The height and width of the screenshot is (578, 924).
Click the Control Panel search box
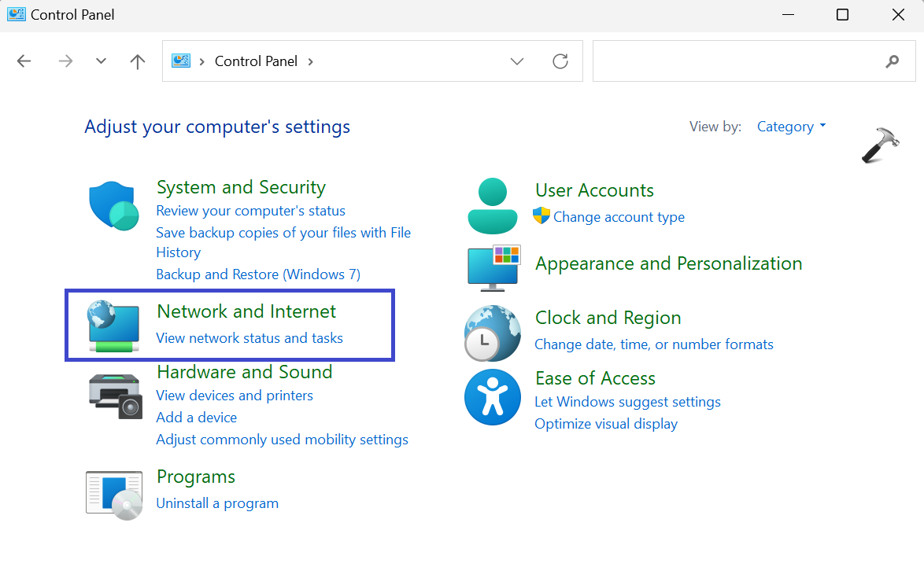(x=740, y=61)
